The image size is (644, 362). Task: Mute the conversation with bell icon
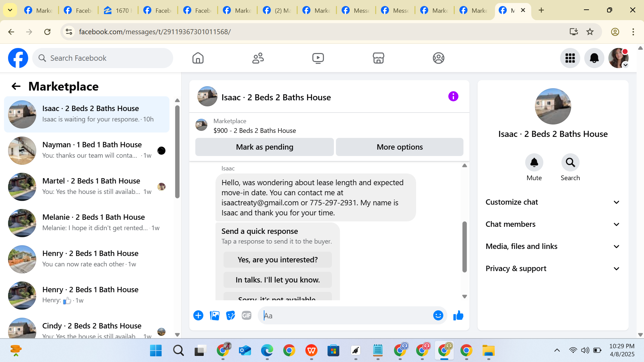534,162
